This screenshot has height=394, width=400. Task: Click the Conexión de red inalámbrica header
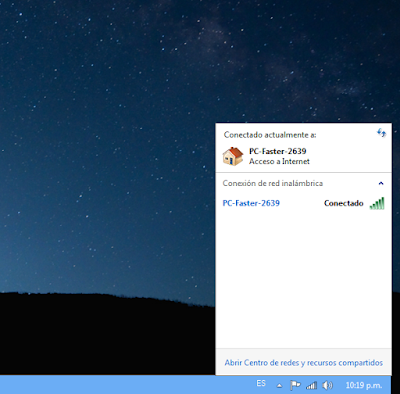pyautogui.click(x=273, y=183)
